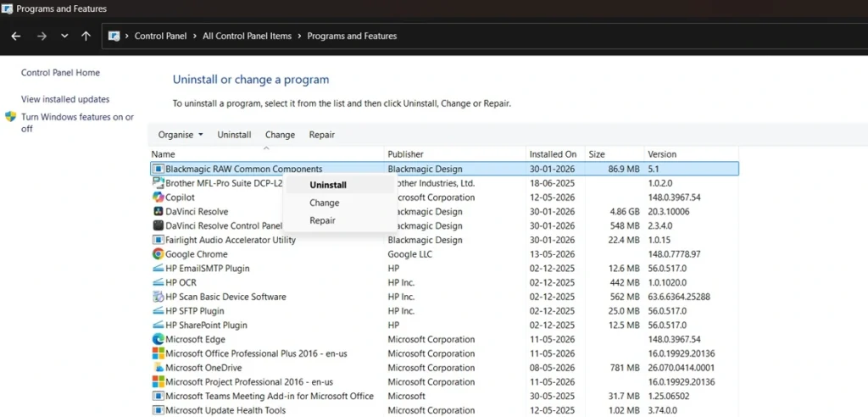Click the Blackmagic RAW Common Components icon

tap(159, 169)
